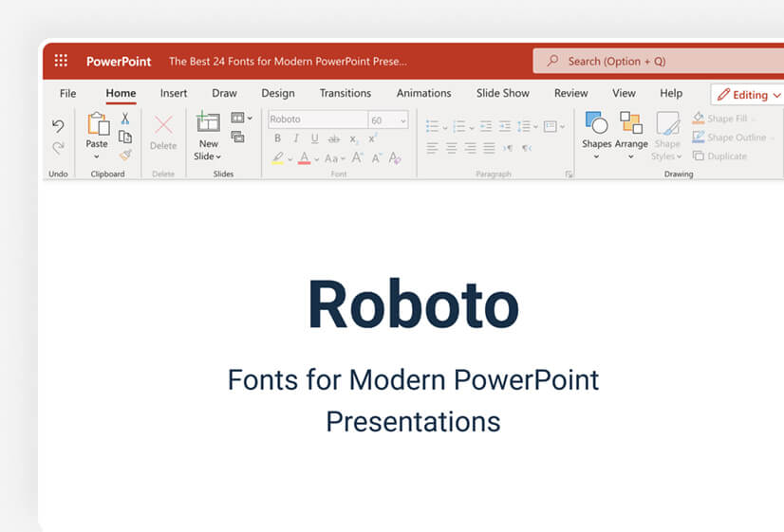Open the app launcher grid icon
This screenshot has height=532, width=784.
click(x=61, y=61)
